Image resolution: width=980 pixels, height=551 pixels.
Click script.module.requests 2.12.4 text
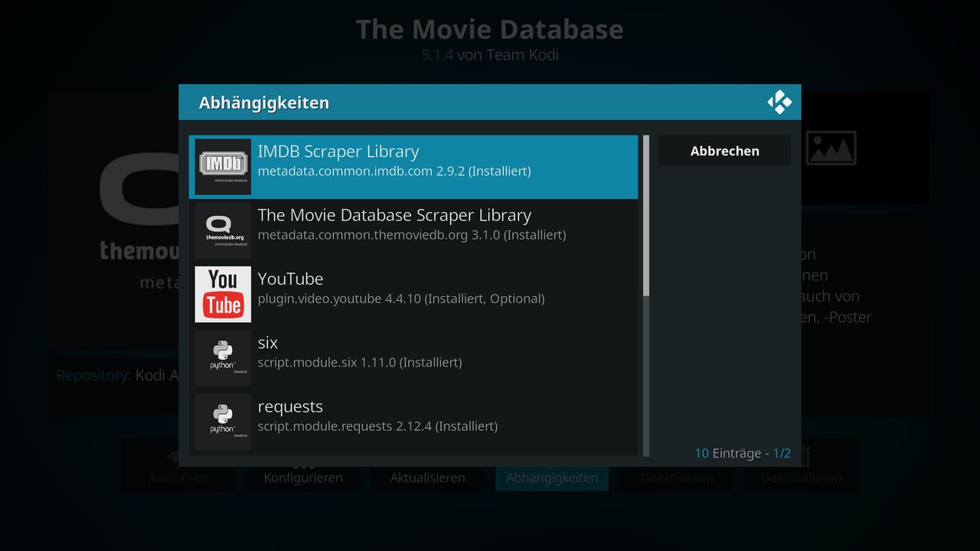(x=377, y=425)
